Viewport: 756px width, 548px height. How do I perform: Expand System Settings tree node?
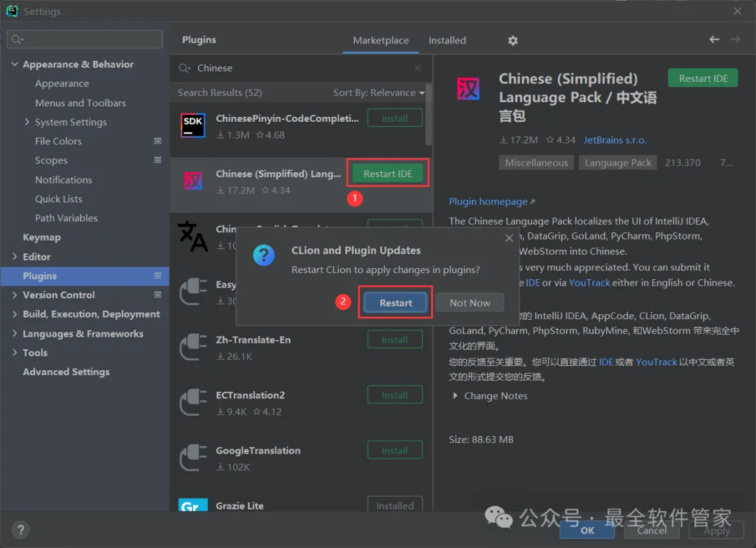27,122
